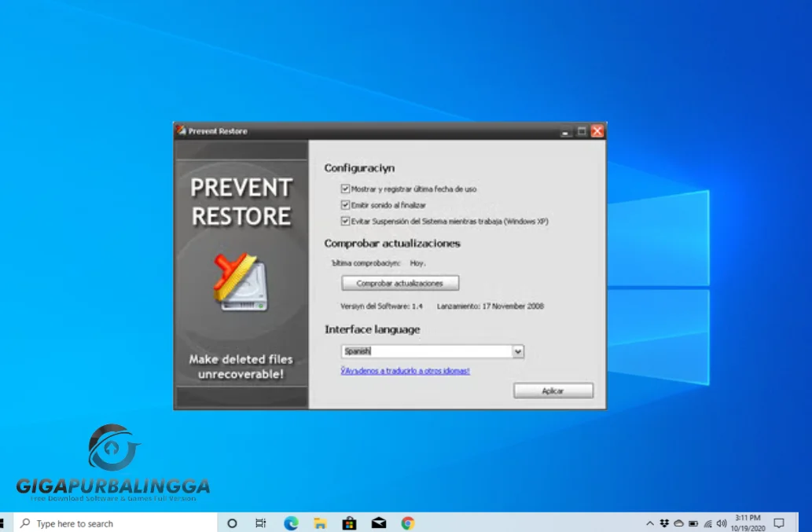Click Prevent Restore title bar app icon
The width and height of the screenshot is (812, 532).
tap(181, 130)
